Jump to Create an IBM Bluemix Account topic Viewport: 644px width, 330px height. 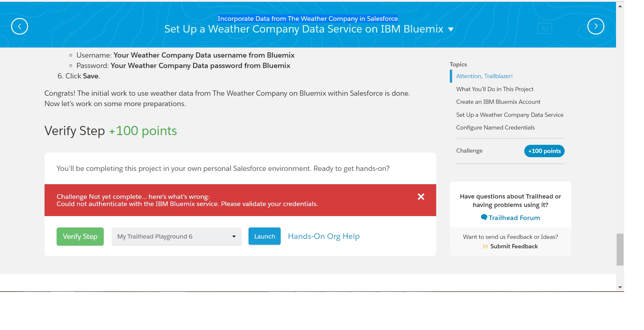click(498, 102)
